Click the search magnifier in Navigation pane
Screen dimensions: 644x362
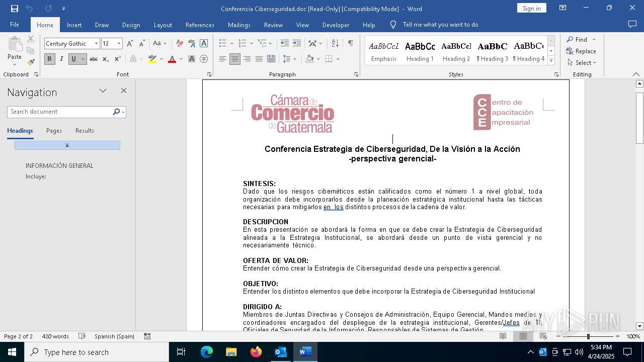pos(116,112)
